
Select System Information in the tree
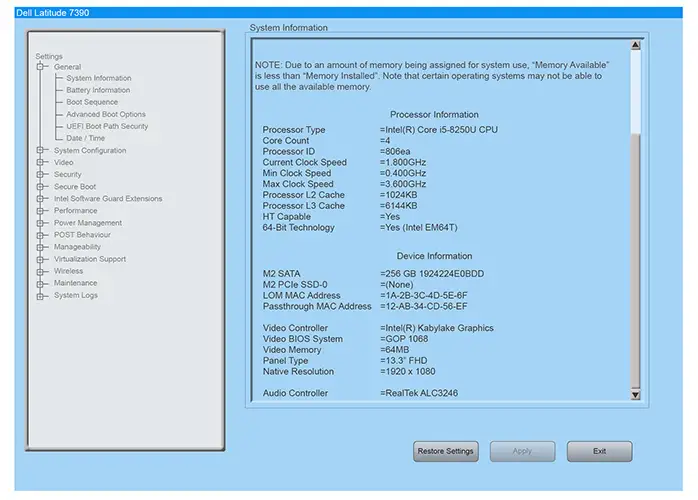99,78
